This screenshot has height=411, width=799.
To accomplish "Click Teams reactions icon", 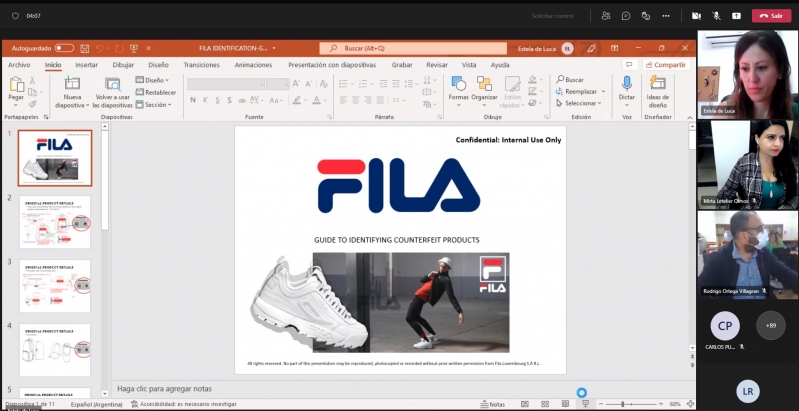I will (646, 16).
